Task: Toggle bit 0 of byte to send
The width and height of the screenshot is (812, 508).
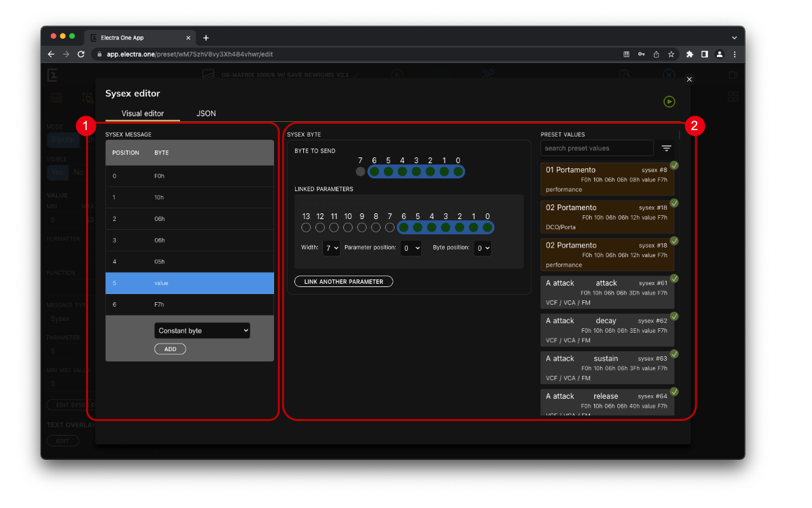Action: pos(458,171)
